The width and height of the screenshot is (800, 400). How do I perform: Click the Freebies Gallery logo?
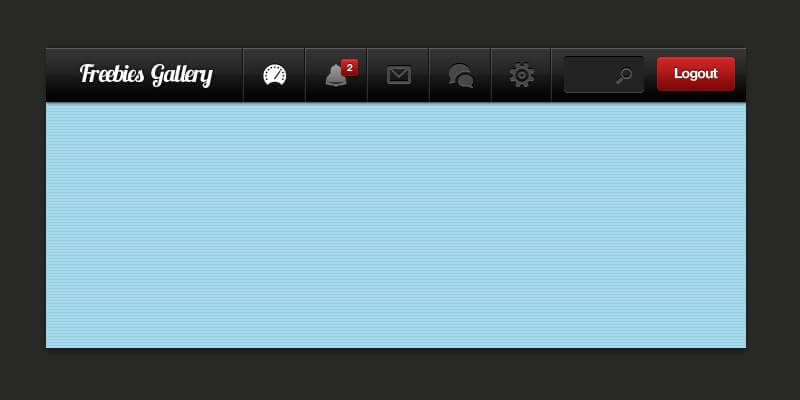tap(146, 75)
